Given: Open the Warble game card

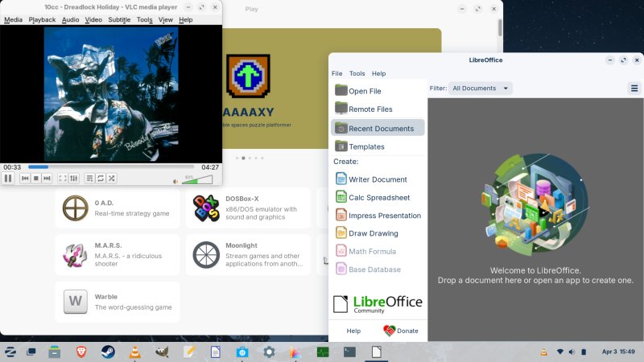Looking at the screenshot, I should click(117, 302).
